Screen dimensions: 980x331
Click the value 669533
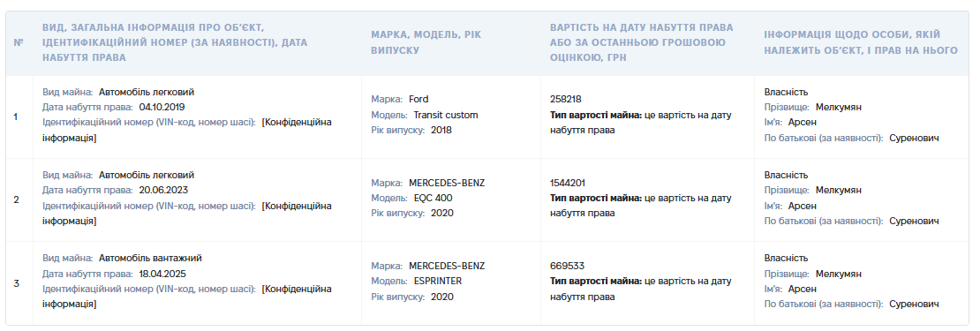pos(567,266)
